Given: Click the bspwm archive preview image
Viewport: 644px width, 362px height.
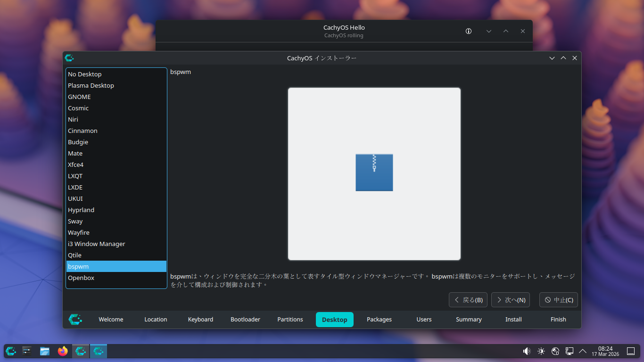Looking at the screenshot, I should 374,173.
